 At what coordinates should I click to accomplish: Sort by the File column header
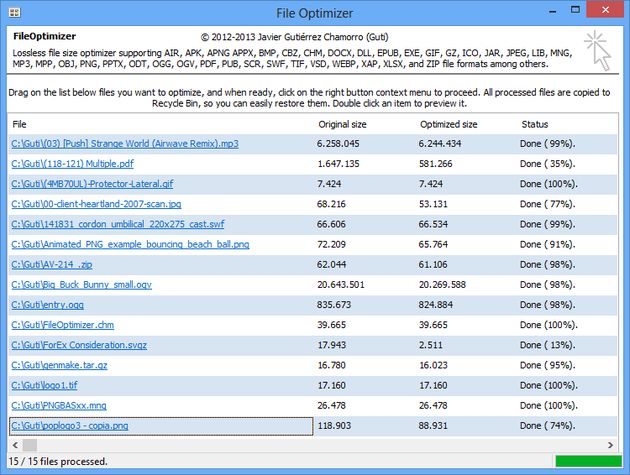pos(19,124)
